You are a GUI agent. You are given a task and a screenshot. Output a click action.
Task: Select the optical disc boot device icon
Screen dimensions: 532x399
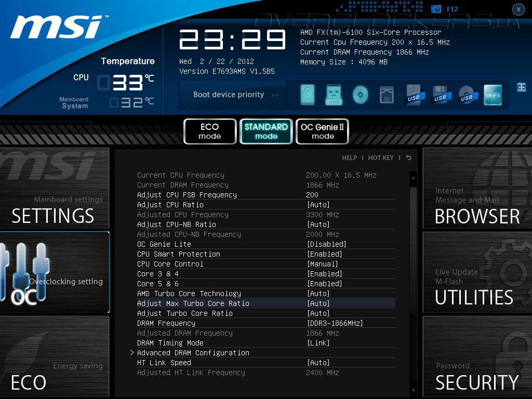coord(361,95)
